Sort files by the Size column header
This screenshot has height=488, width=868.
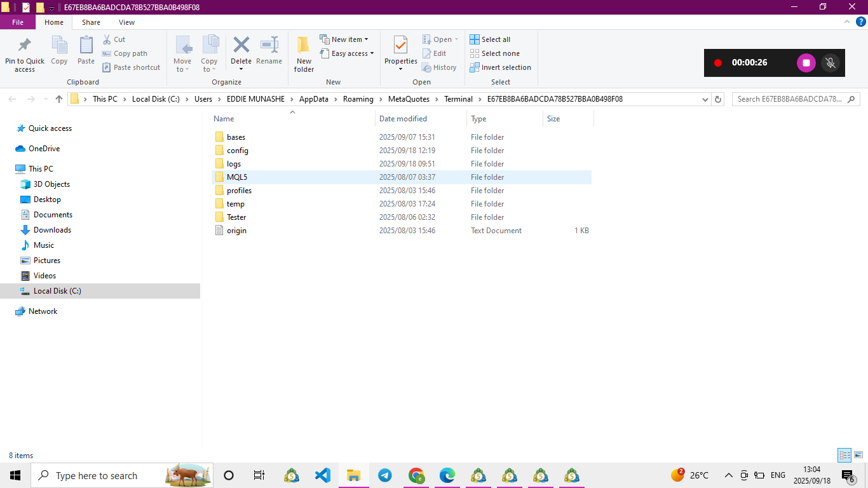point(568,119)
